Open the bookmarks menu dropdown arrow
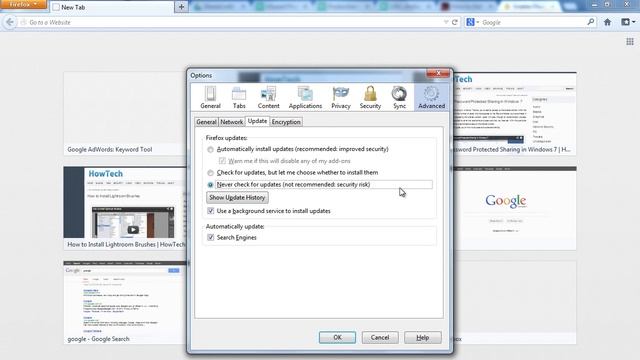This screenshot has height=360, width=640. tap(633, 22)
